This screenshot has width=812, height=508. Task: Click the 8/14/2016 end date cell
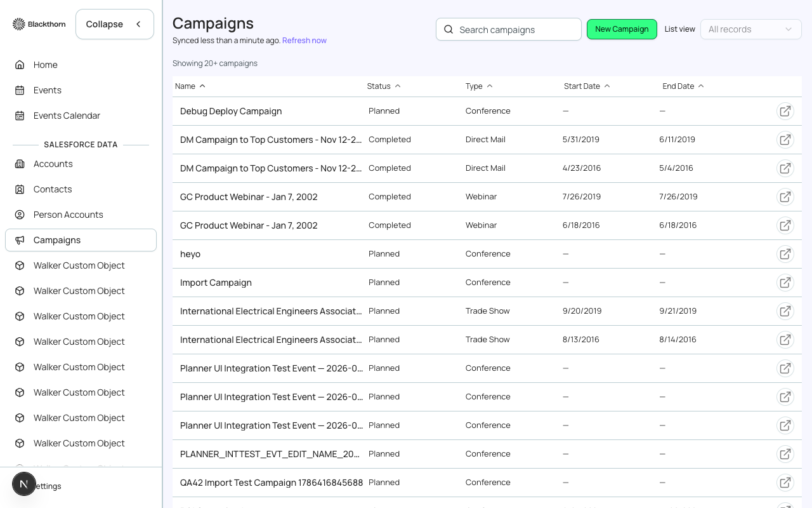point(678,340)
